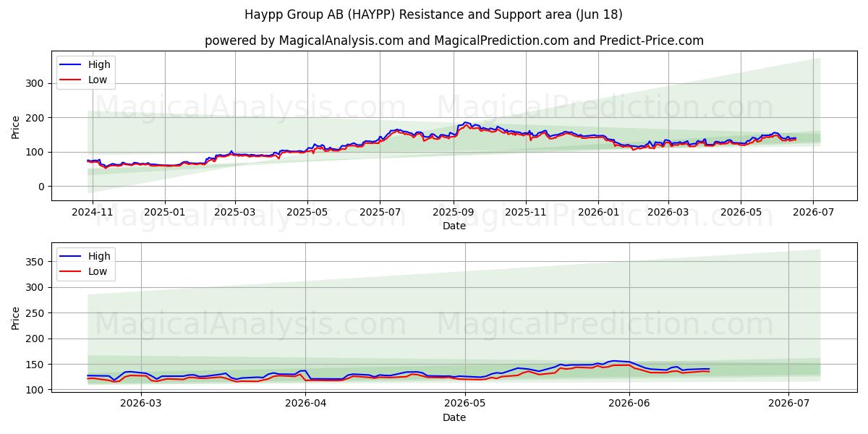
Task: Click the '2026-05' x-axis label in the bottom chart
Action: click(x=464, y=405)
